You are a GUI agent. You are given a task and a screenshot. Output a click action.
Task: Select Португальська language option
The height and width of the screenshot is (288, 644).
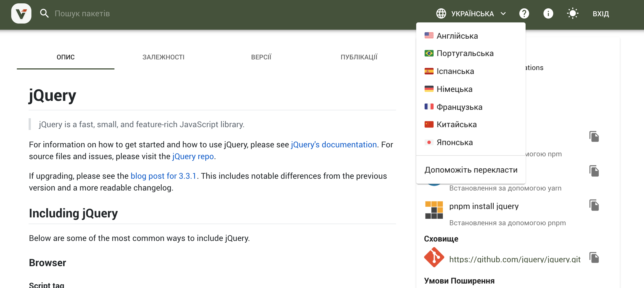[471, 54]
